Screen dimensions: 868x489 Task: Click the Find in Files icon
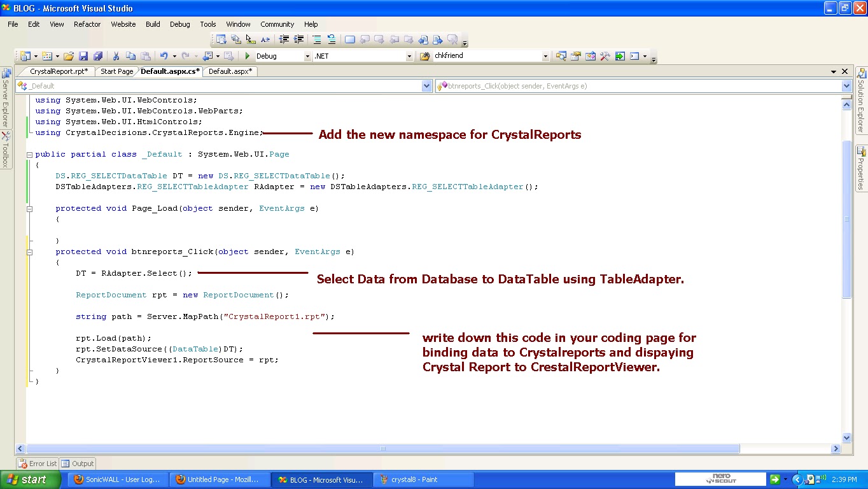[x=424, y=56]
